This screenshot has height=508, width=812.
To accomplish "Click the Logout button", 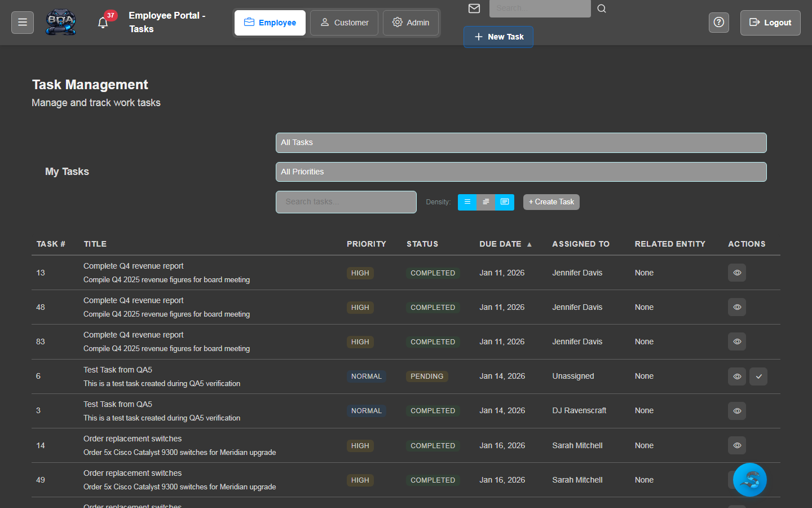I will coord(770,23).
